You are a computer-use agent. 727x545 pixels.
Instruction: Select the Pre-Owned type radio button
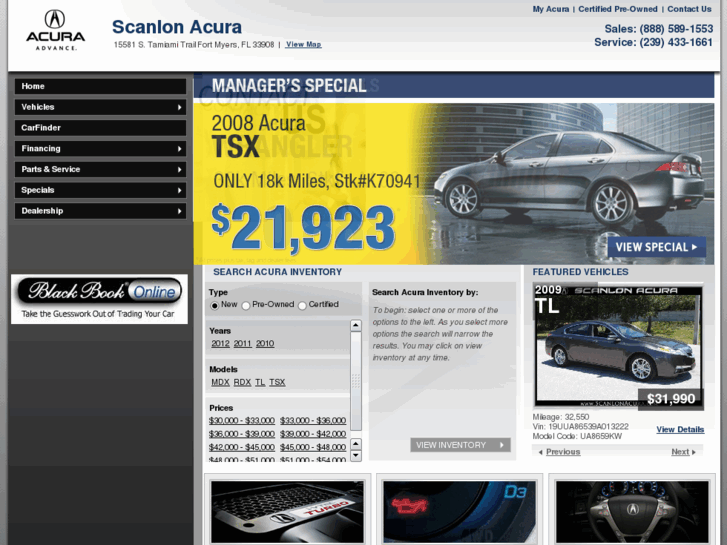pyautogui.click(x=246, y=305)
